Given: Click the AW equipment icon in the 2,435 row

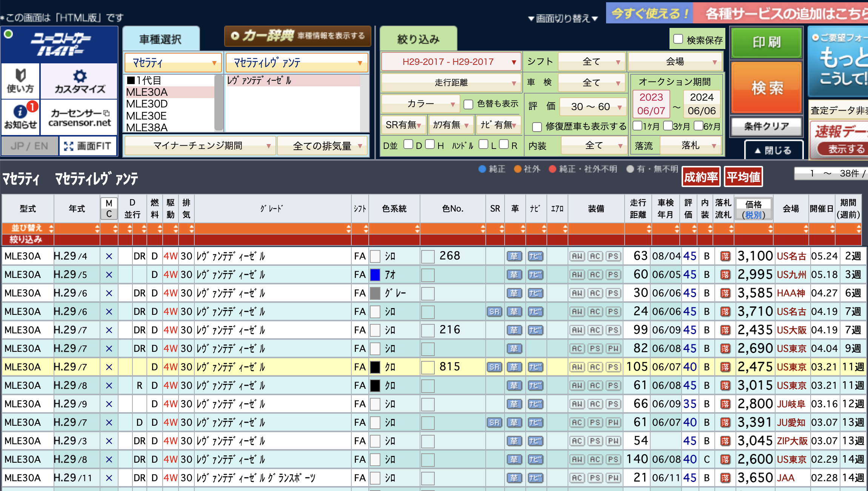Looking at the screenshot, I should 577,330.
